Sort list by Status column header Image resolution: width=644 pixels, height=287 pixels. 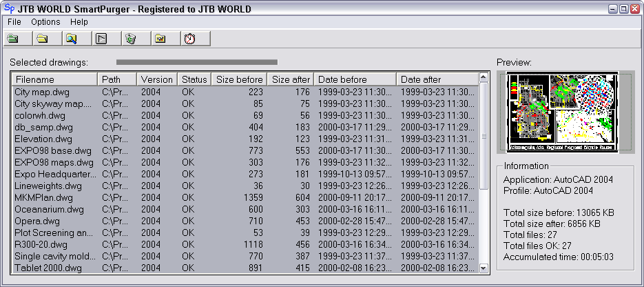[x=195, y=79]
